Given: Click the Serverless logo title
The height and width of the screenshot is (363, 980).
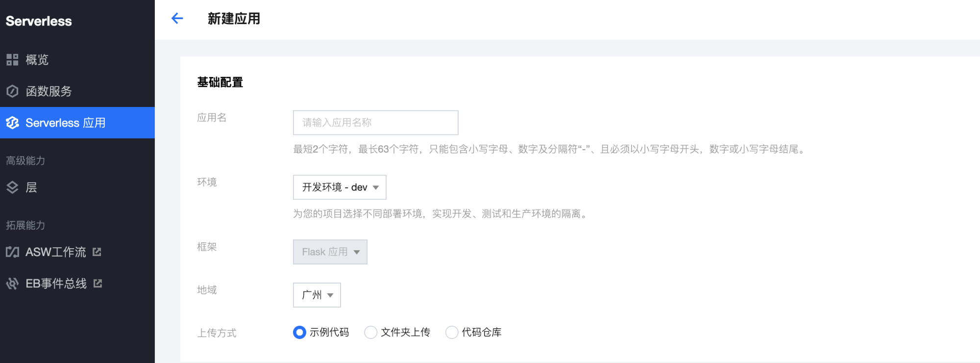Looking at the screenshot, I should pyautogui.click(x=39, y=21).
